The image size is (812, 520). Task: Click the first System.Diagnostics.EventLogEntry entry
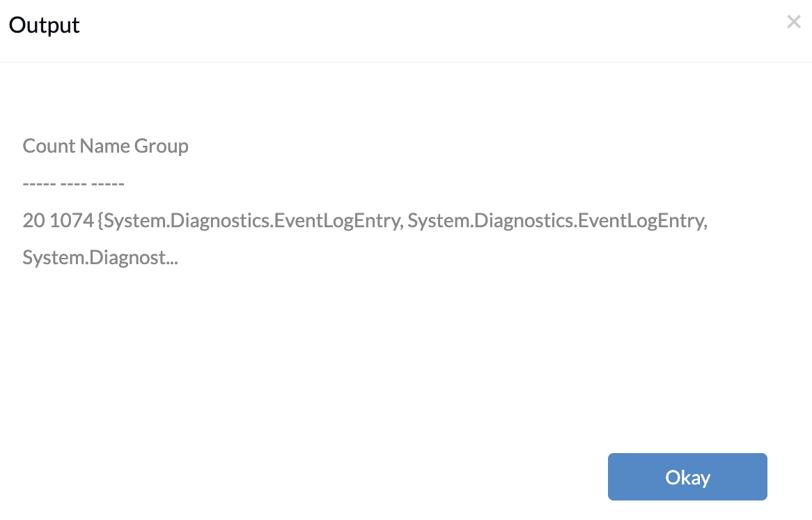(251, 221)
